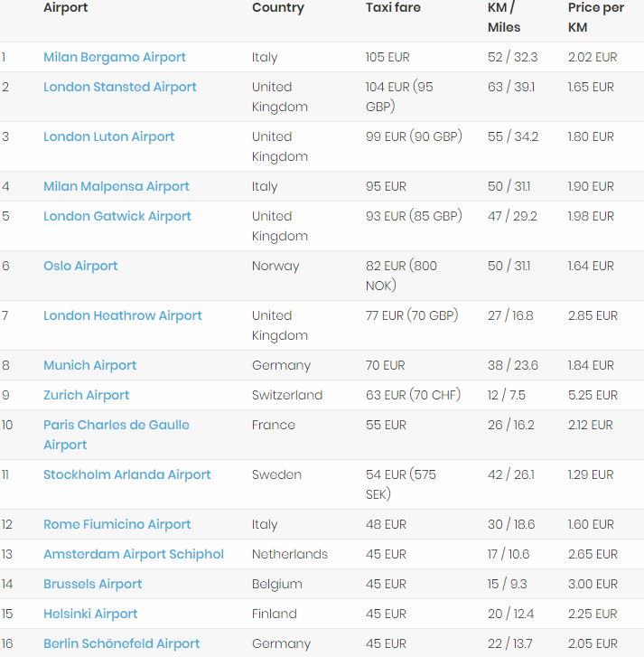Open London Luton Airport page
Screen dimensions: 644x657
pyautogui.click(x=109, y=136)
